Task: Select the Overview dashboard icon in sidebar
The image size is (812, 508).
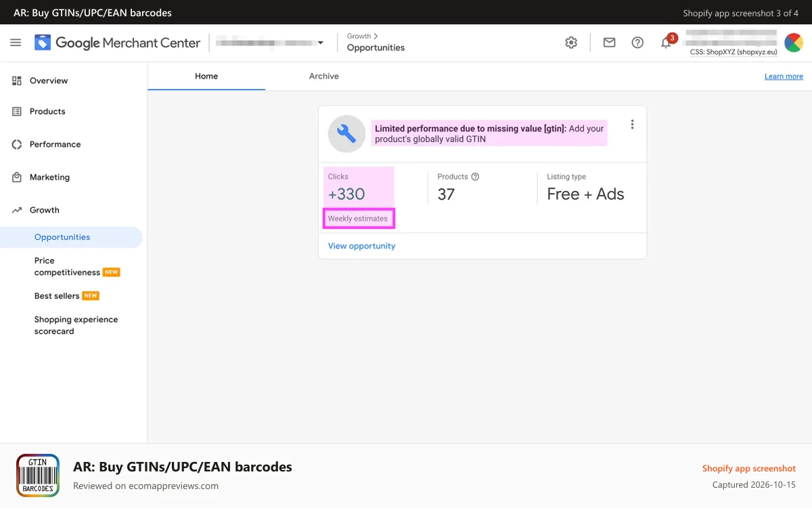Action: coord(17,81)
